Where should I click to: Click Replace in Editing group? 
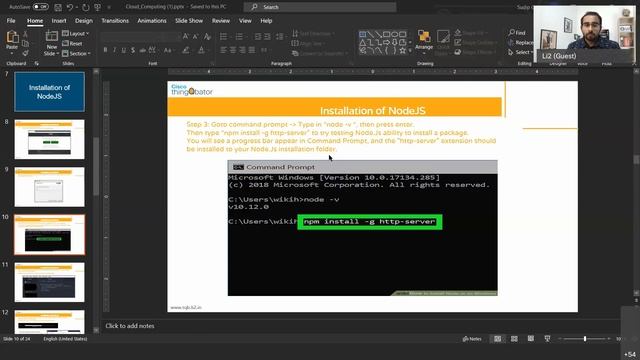click(520, 42)
